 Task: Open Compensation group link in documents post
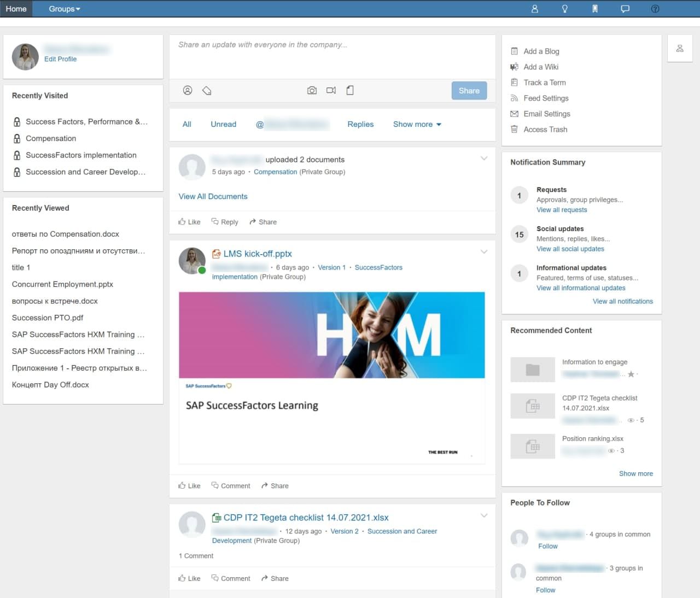pyautogui.click(x=276, y=172)
